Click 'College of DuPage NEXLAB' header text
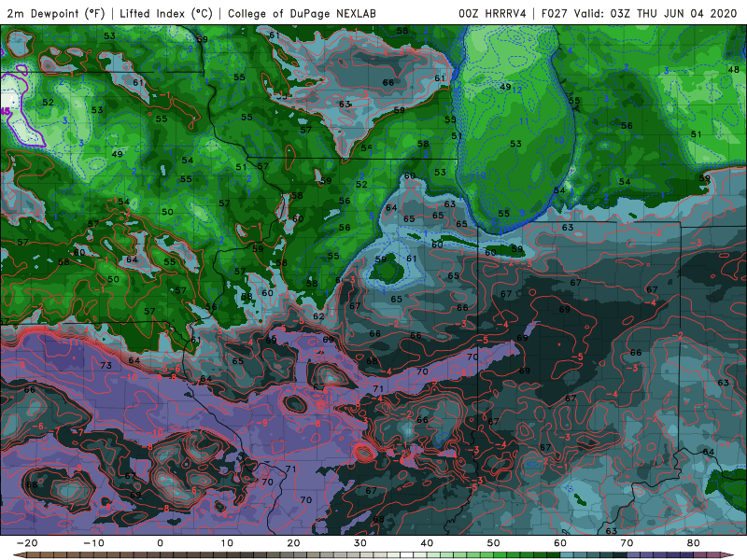The width and height of the screenshot is (747, 560). [302, 14]
